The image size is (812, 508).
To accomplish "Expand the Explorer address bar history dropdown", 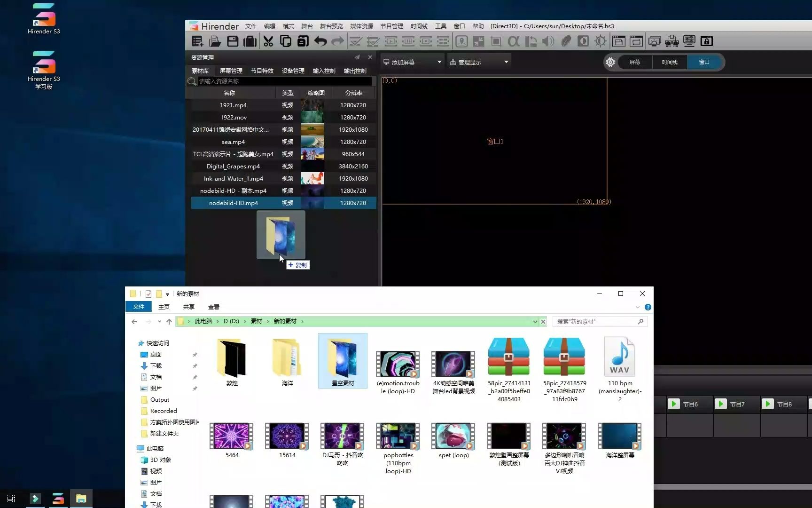I will tap(535, 322).
